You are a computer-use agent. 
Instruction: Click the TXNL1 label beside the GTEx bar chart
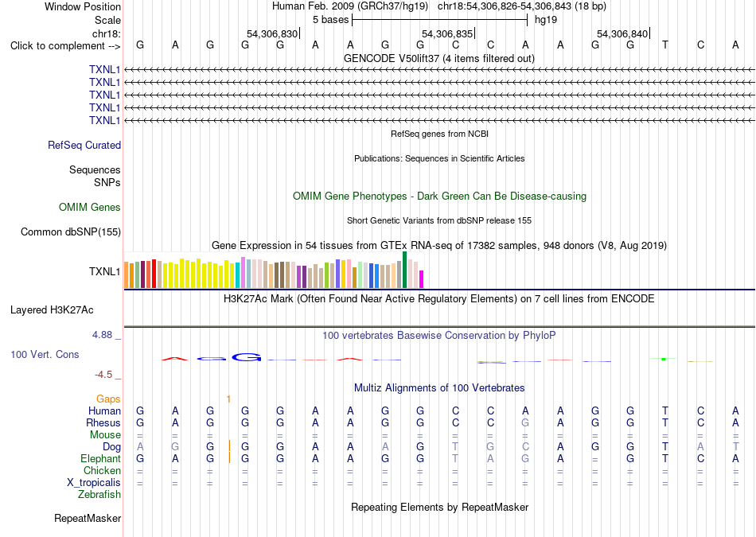(104, 271)
